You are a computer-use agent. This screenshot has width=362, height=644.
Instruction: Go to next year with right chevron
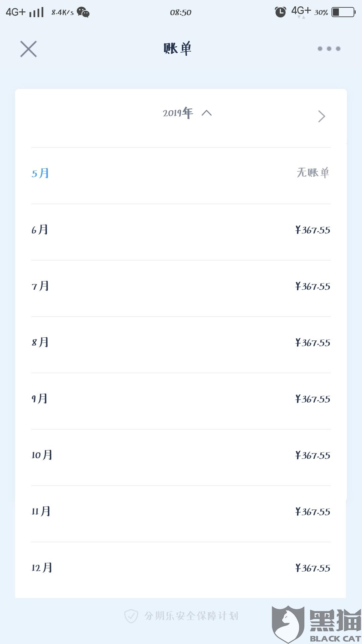pyautogui.click(x=321, y=116)
